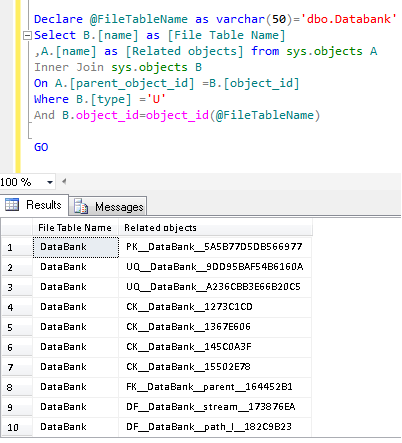Place cursor on the GO statement
The image size is (402, 443).
pos(41,147)
